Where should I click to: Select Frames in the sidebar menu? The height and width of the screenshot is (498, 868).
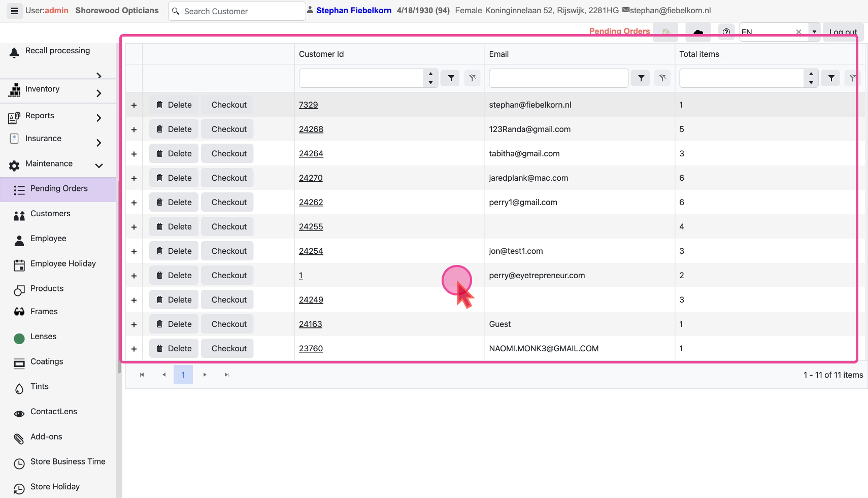[x=44, y=312]
